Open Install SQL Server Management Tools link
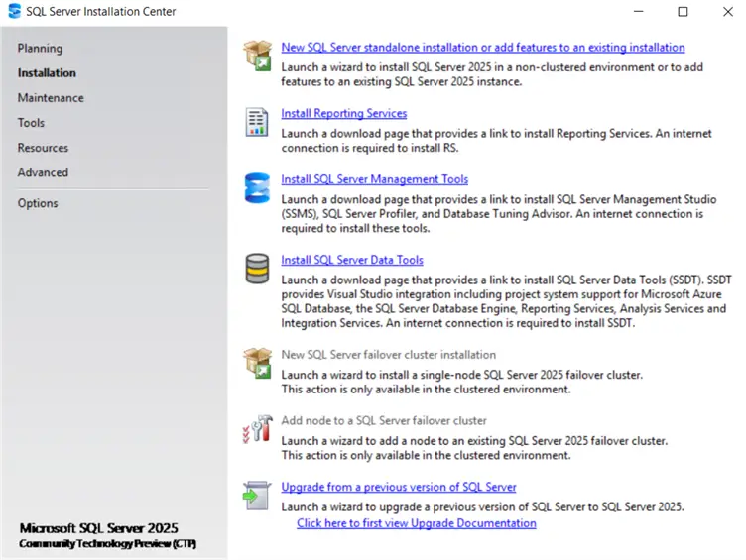 pyautogui.click(x=374, y=179)
